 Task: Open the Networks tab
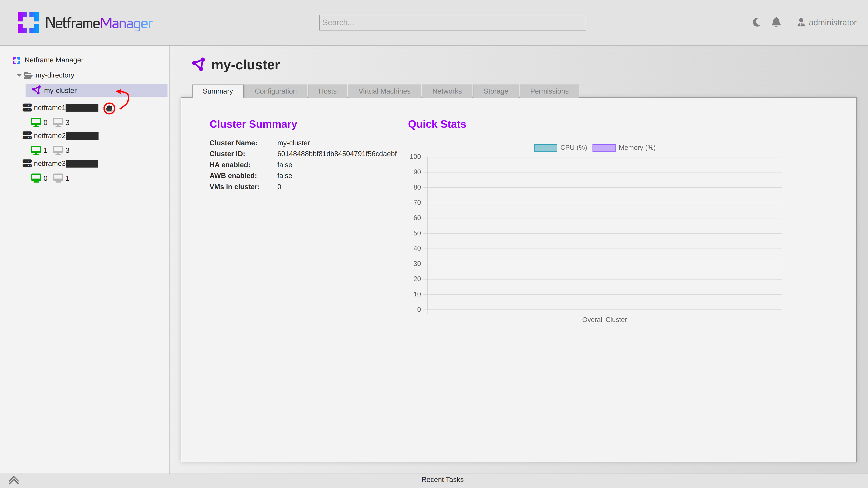point(447,91)
